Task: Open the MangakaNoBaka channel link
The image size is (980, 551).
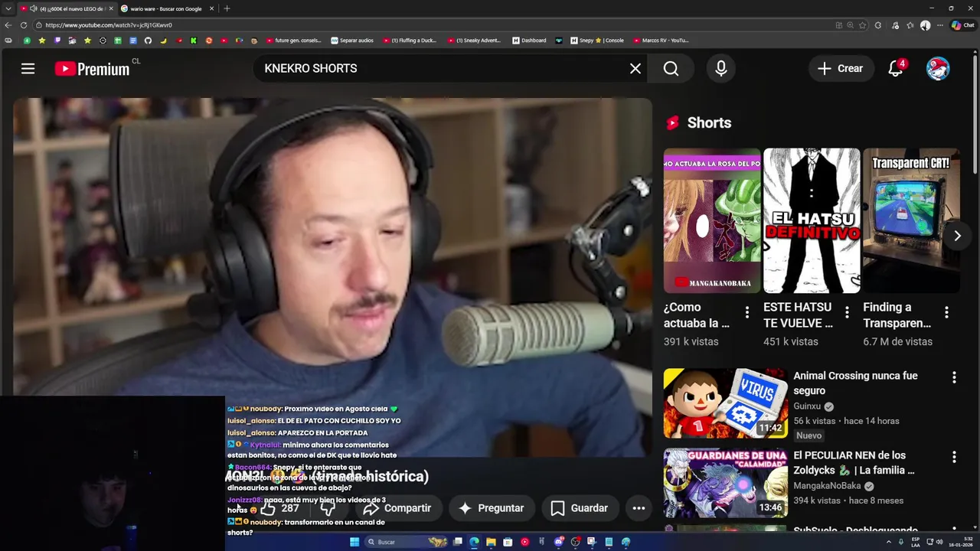Action: (x=828, y=486)
